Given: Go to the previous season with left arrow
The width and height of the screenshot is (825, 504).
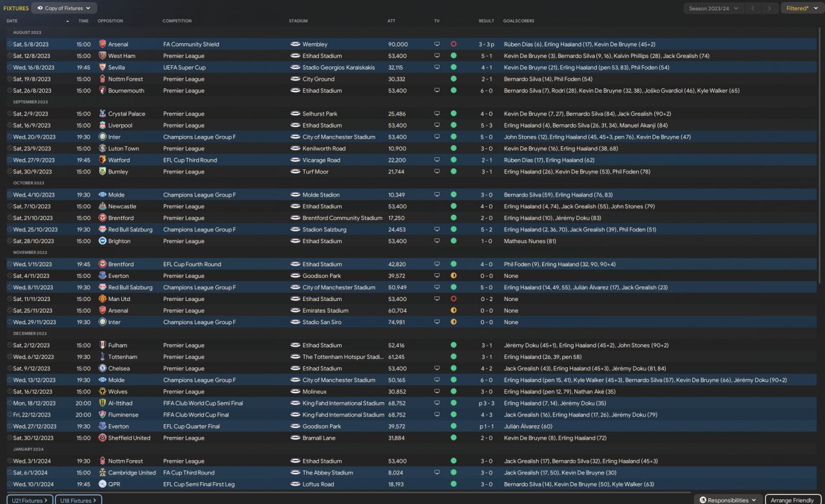Looking at the screenshot, I should 753,8.
